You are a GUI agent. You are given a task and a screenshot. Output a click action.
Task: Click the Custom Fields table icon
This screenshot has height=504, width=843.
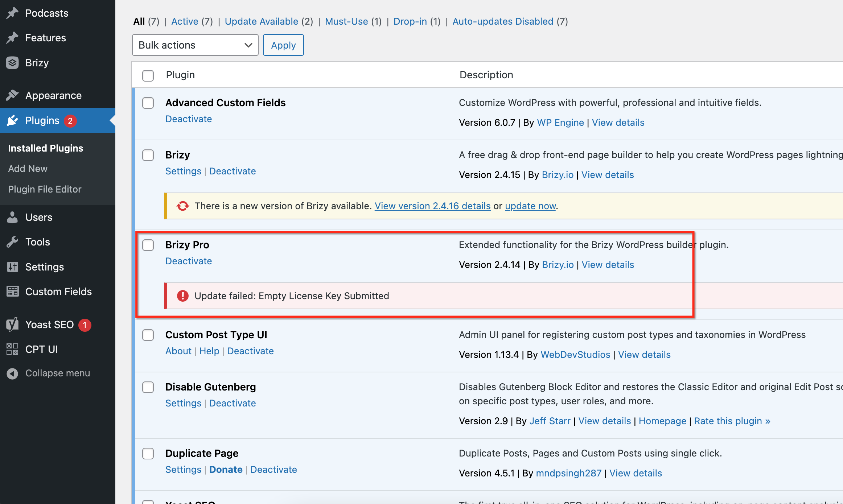(12, 292)
